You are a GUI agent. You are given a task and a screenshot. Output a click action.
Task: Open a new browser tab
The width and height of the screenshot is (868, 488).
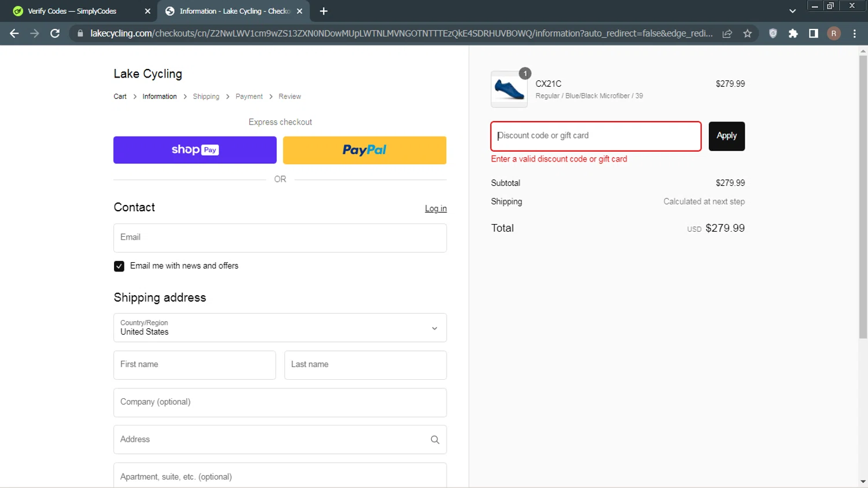point(323,11)
